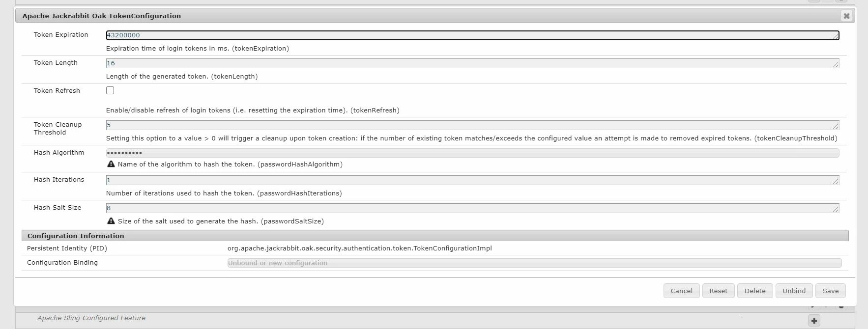
Task: Click the tokenLength description text
Action: coord(182,77)
